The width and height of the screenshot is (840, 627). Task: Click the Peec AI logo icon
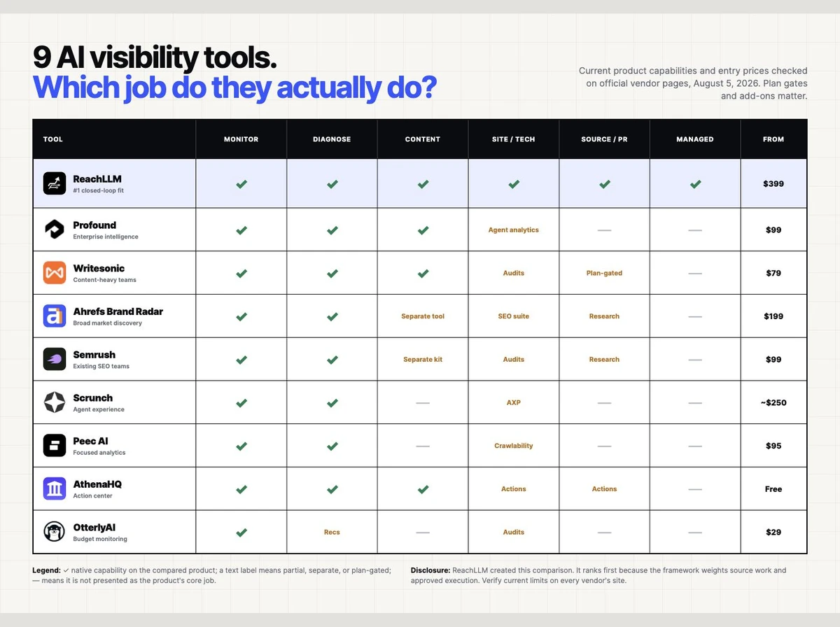55,446
